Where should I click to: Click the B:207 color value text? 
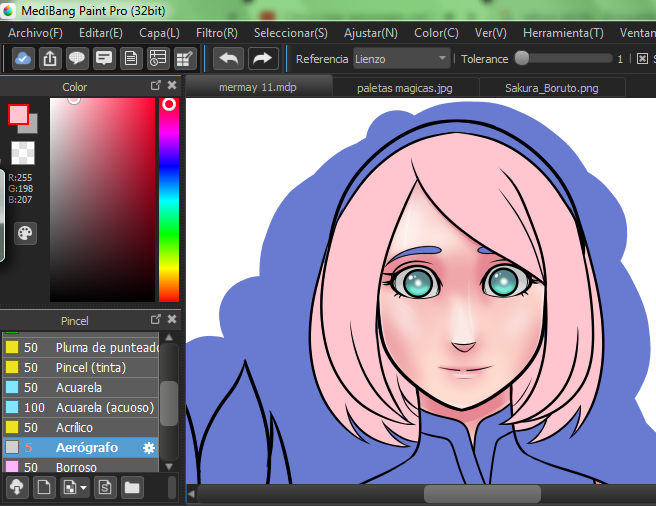(20, 200)
